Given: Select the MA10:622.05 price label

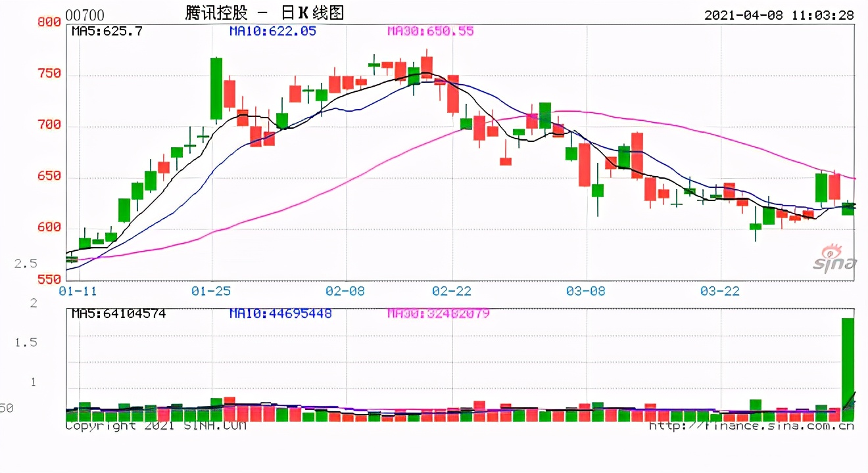Looking at the screenshot, I should click(x=272, y=31).
